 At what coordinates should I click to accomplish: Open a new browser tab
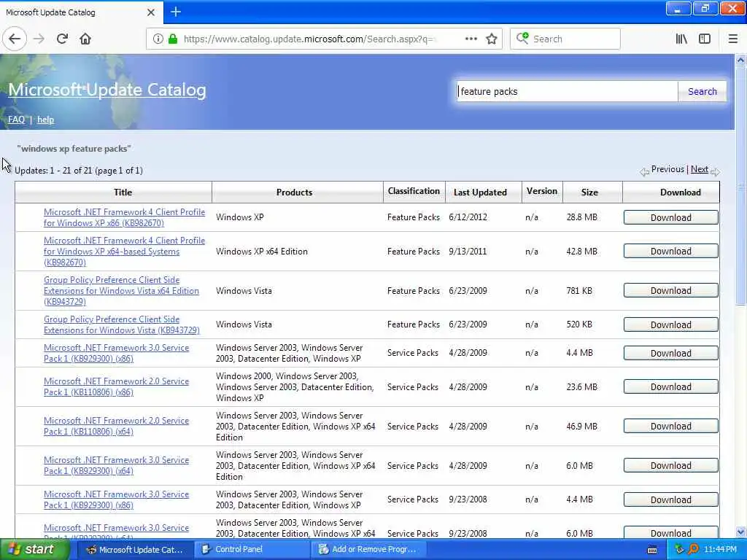(x=176, y=12)
